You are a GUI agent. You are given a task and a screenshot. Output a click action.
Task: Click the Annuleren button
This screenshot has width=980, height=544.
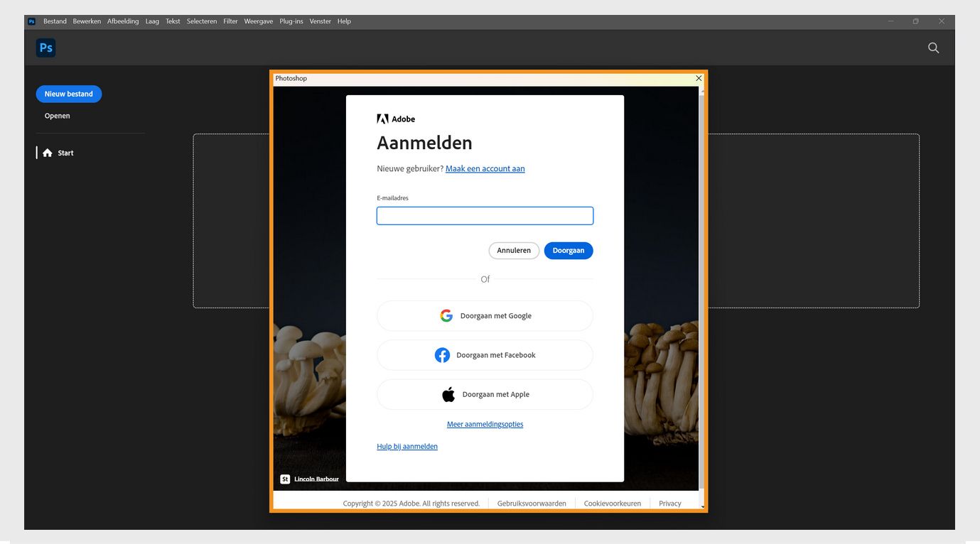(514, 251)
